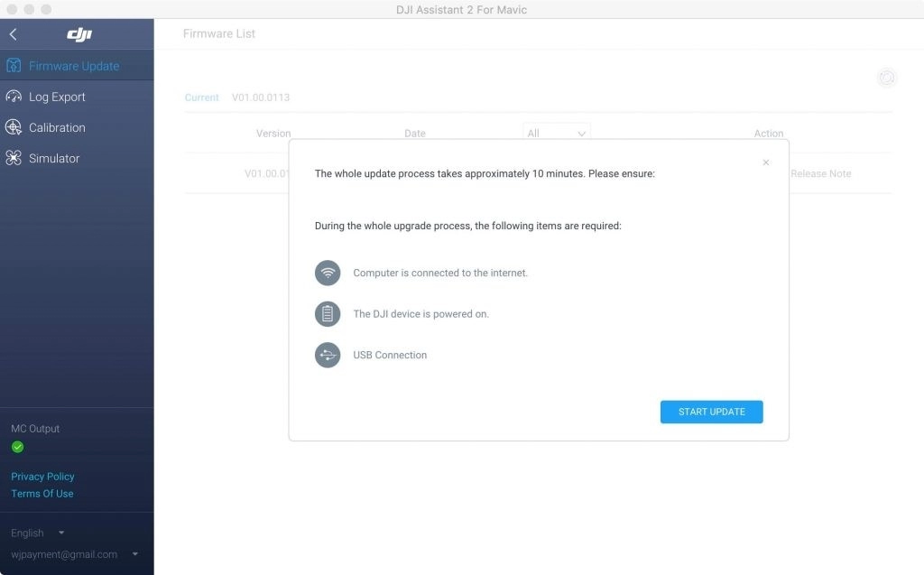Click the Current label
This screenshot has height=575, width=924.
point(201,97)
